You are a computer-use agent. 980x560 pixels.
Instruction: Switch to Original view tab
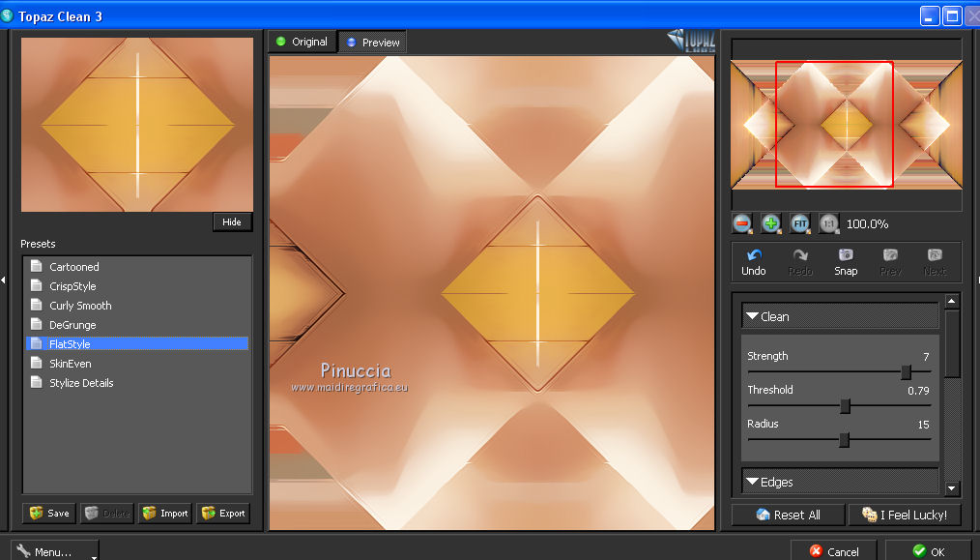(302, 42)
